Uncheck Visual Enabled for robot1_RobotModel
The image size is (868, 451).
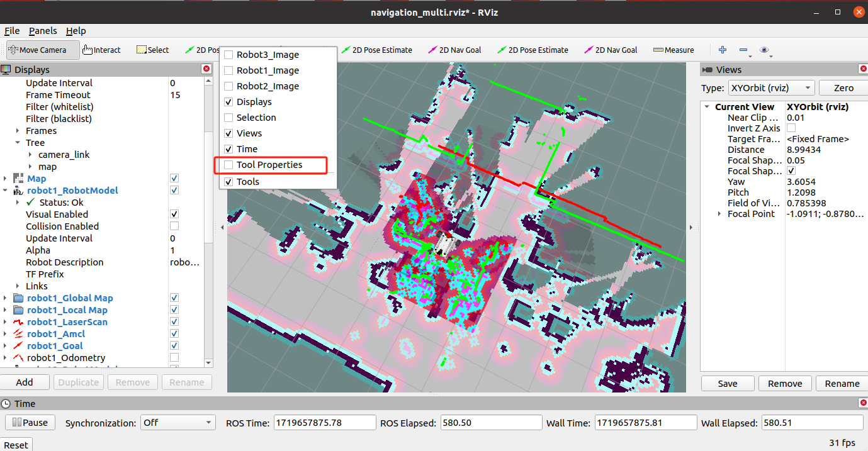[x=174, y=214]
